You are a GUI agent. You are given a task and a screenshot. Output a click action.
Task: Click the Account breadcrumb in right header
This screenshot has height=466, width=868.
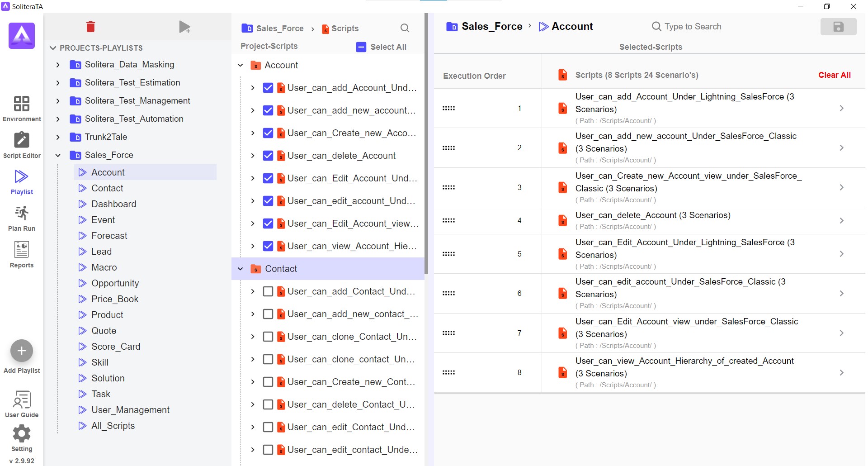coord(566,26)
